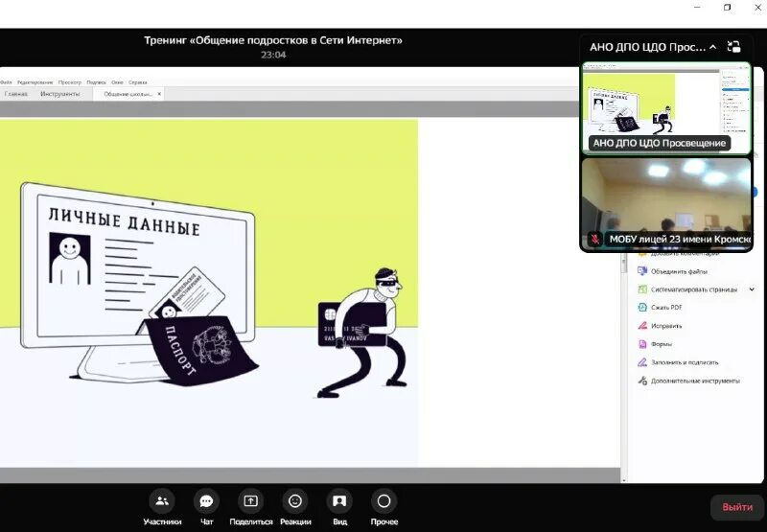Click the Дополнительные инструменты label
This screenshot has width=767, height=532.
[695, 381]
